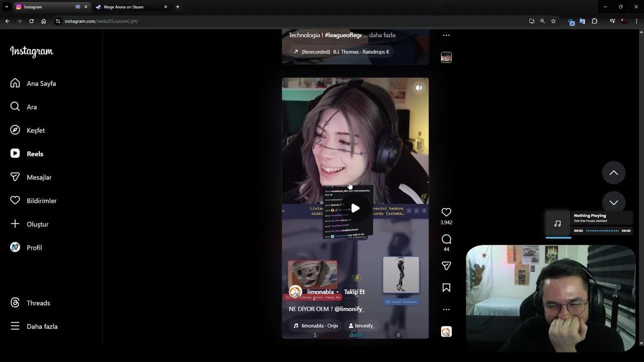Go to next reel with down arrow
The image size is (644, 362).
pos(614,202)
